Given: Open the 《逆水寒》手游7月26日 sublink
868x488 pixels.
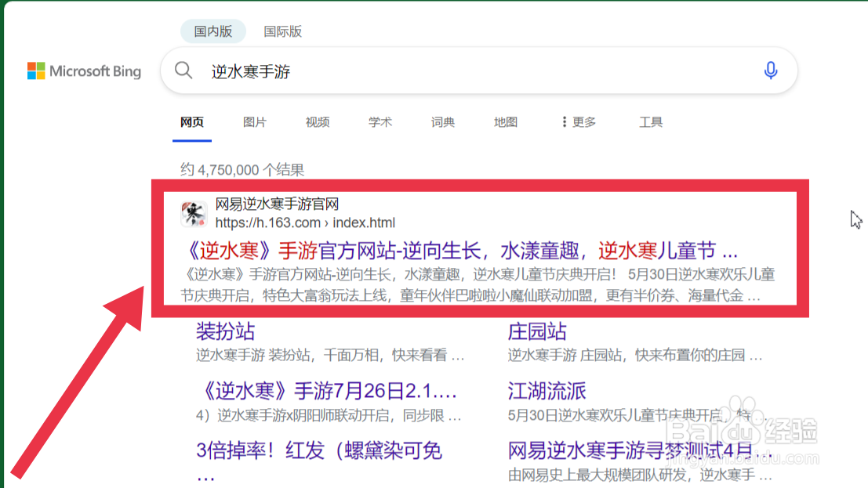Looking at the screenshot, I should tap(327, 391).
